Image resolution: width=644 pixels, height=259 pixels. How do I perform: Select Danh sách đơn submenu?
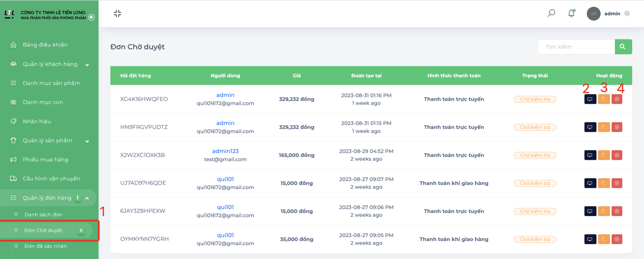(43, 215)
